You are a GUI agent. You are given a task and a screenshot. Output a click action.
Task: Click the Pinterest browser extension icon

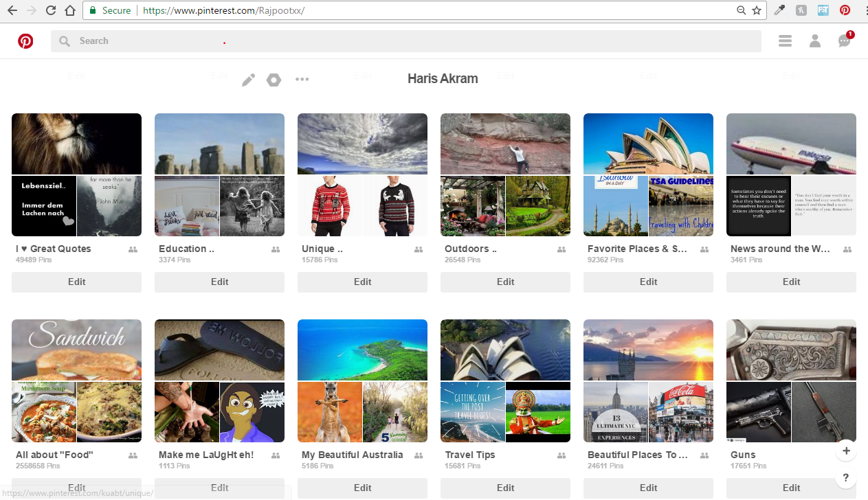click(x=845, y=10)
